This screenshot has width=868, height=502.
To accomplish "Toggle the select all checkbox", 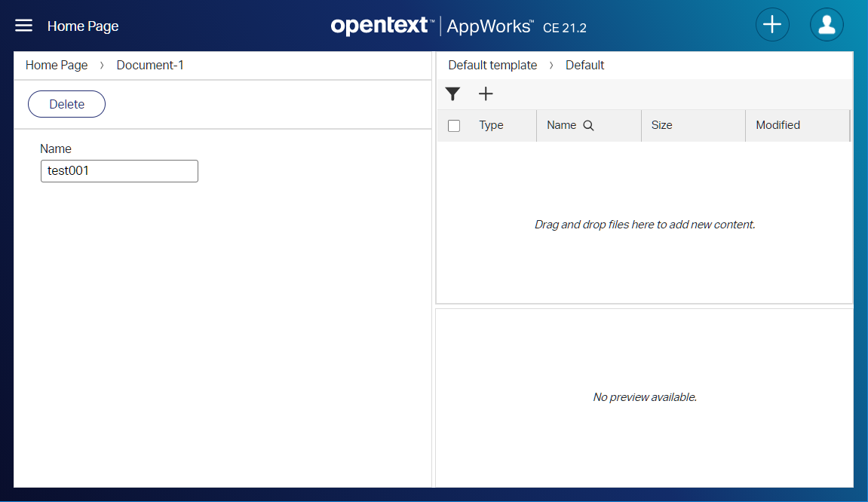I will click(454, 126).
